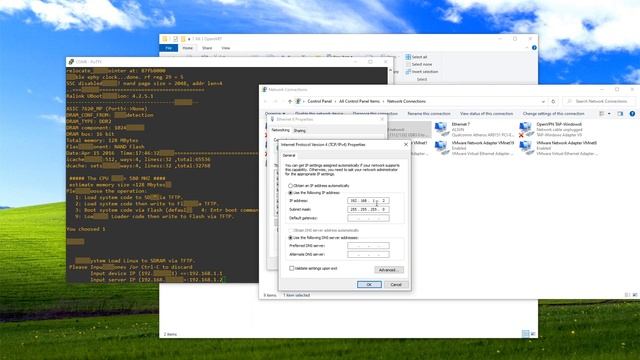This screenshot has width=640, height=360.
Task: Click Search Network Connections box
Action: (599, 101)
